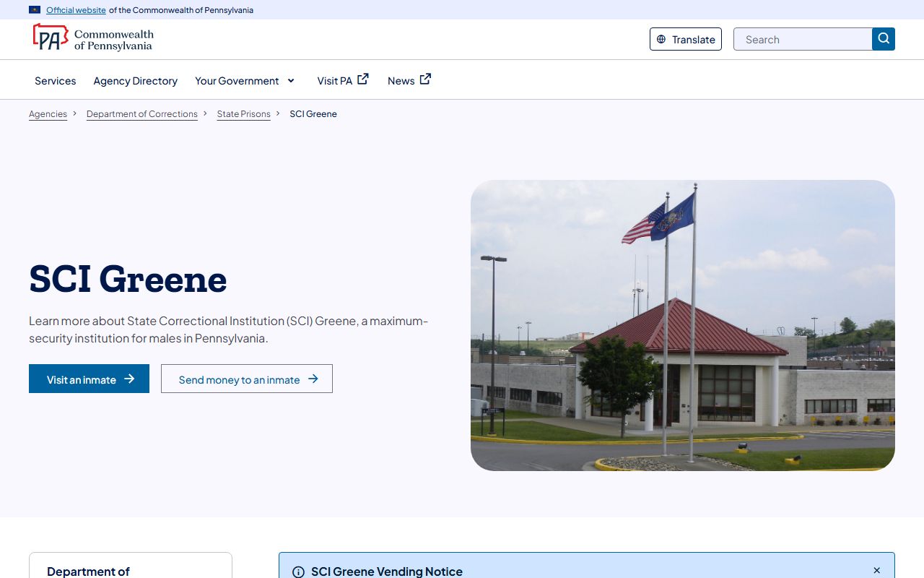The height and width of the screenshot is (578, 924).
Task: Click the arrow on Send money to an inmate
Action: point(313,379)
